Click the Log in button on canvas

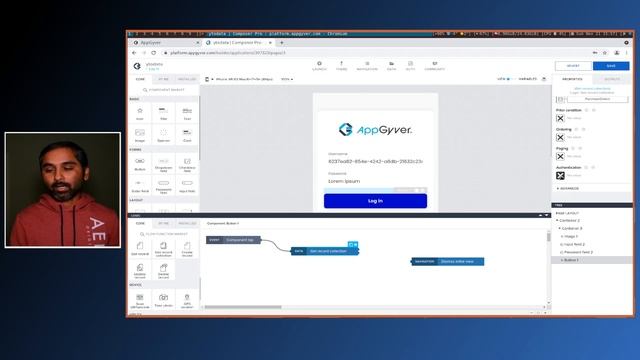[375, 201]
